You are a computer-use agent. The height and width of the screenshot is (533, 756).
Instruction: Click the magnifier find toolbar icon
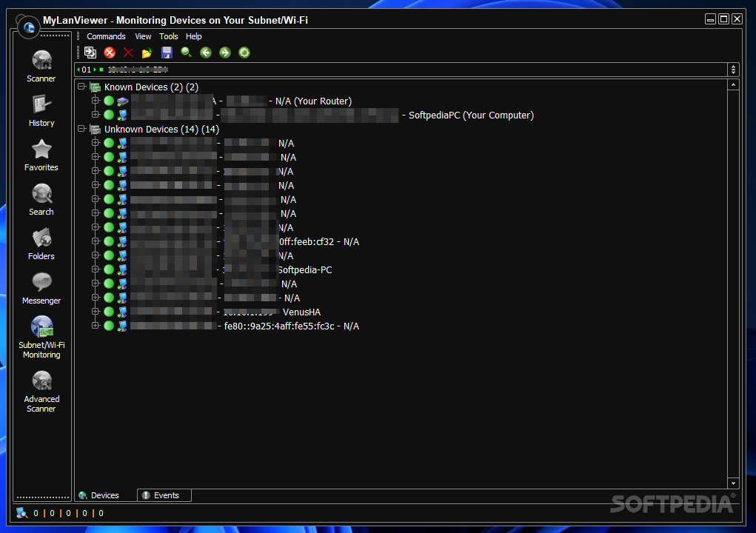pos(186,53)
